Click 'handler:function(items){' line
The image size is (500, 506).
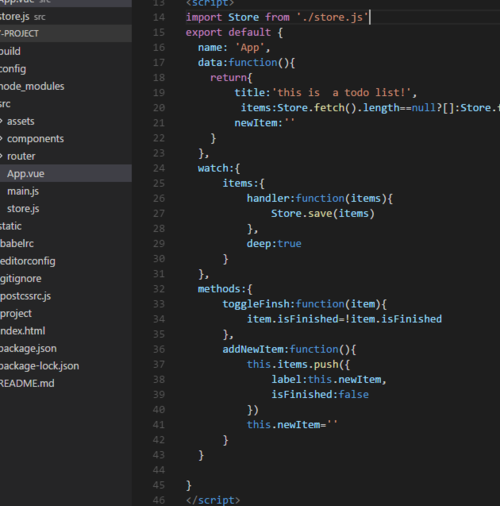[x=320, y=198]
